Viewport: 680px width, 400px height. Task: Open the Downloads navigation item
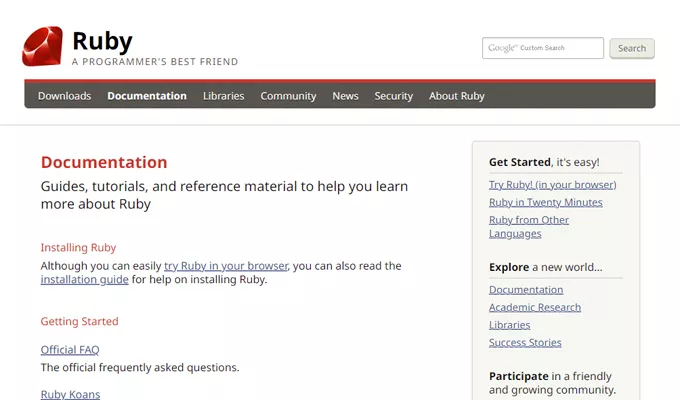(65, 96)
